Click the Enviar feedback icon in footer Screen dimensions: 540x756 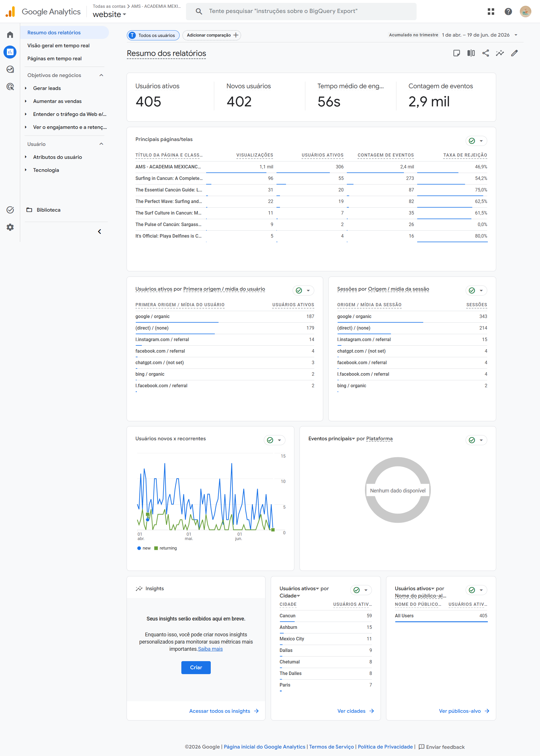421,747
